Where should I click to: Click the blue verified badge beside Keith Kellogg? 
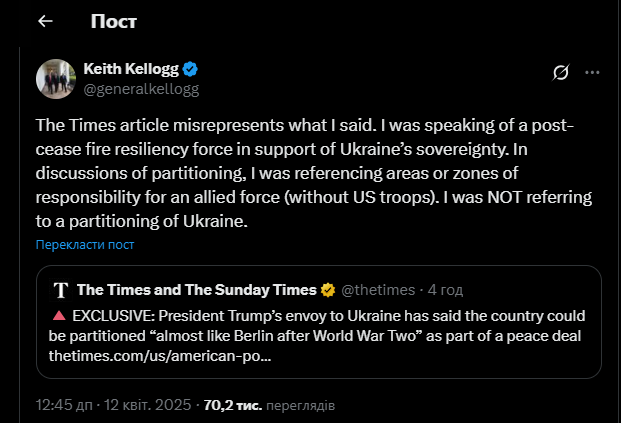190,70
